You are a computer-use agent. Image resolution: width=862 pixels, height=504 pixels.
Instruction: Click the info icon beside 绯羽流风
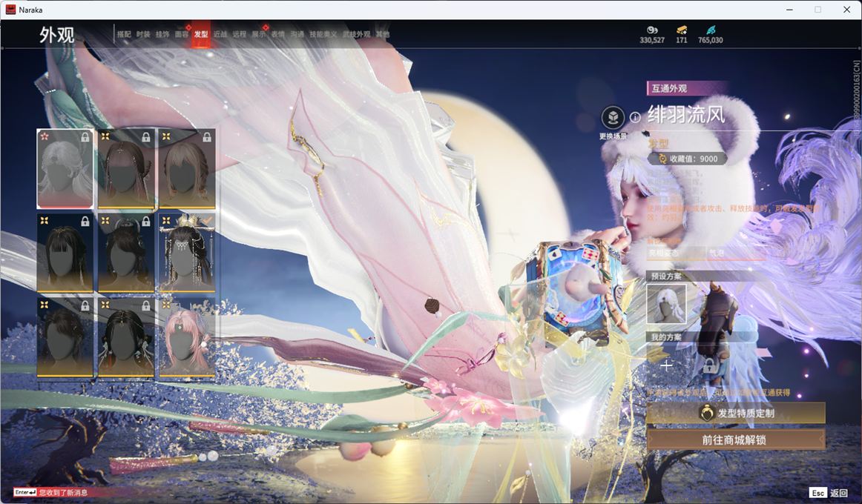pyautogui.click(x=635, y=117)
